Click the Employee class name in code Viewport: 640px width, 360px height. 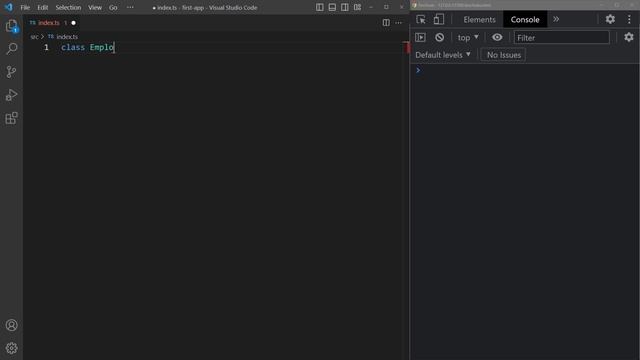[102, 47]
